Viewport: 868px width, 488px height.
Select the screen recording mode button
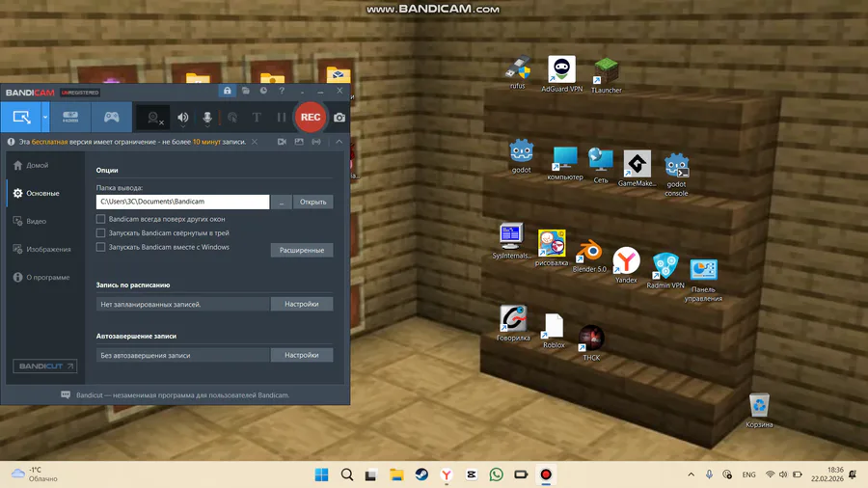tap(21, 117)
